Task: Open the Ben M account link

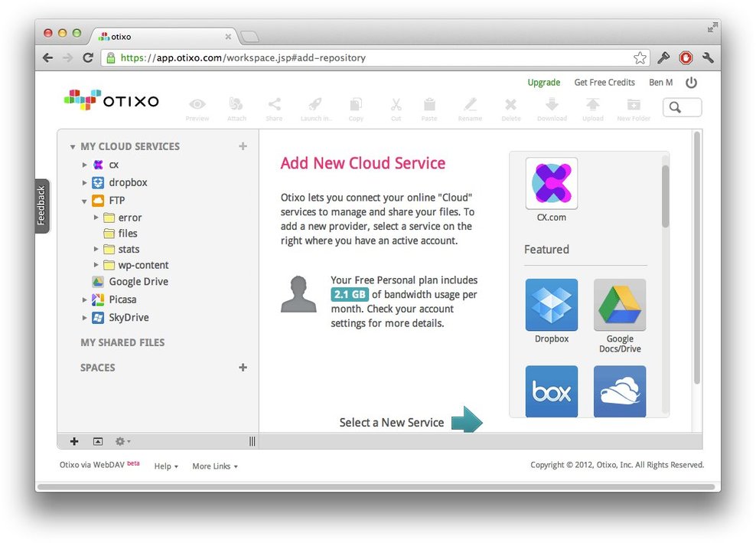Action: click(660, 83)
